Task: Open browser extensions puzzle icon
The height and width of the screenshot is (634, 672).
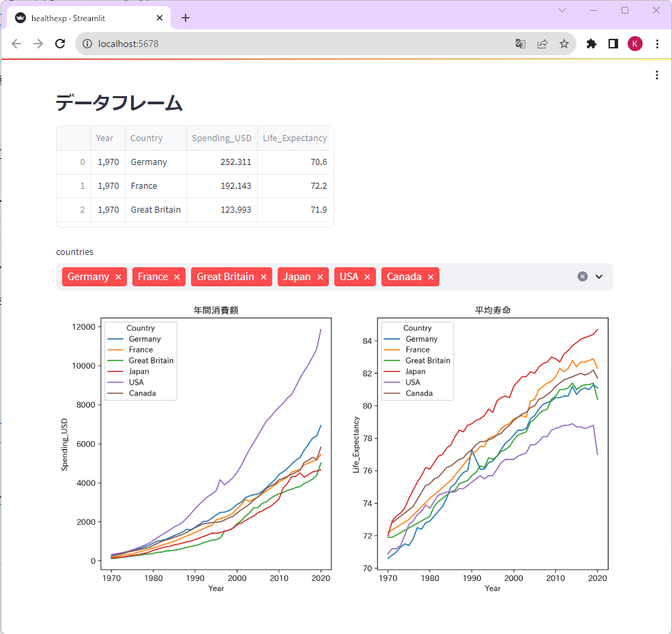Action: coord(591,44)
